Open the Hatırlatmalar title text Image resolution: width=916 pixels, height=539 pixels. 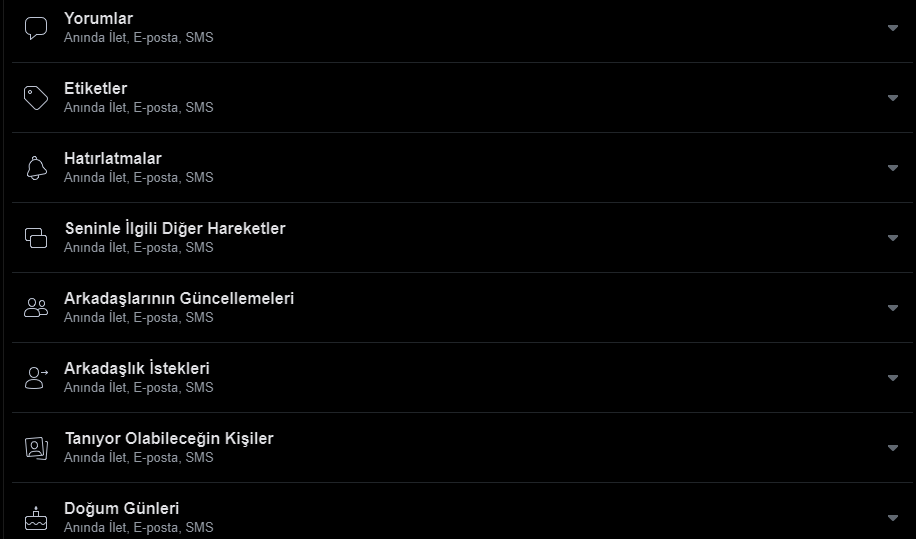(x=112, y=159)
